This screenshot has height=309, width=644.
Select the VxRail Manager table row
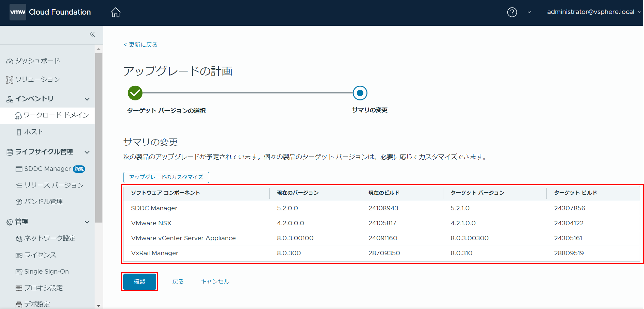(x=382, y=253)
